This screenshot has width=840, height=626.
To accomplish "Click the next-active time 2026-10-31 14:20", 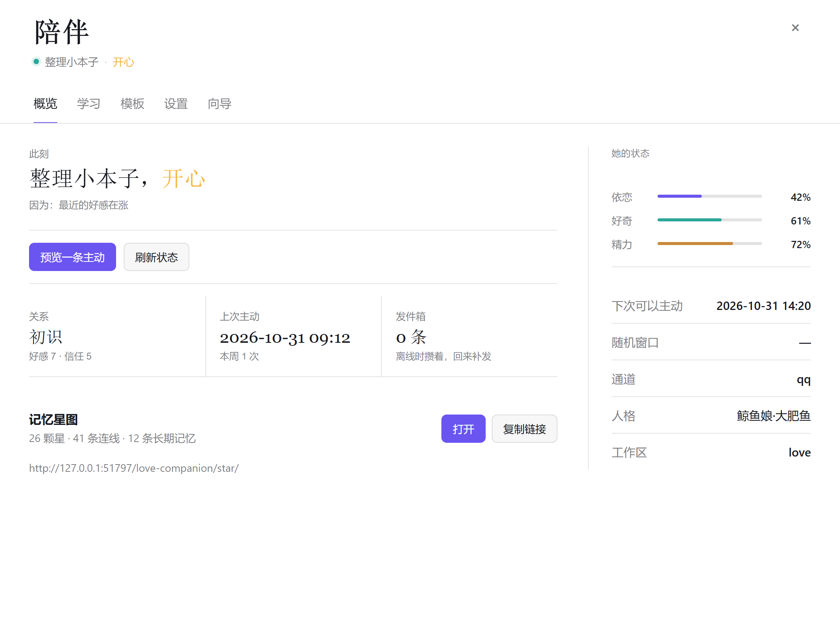I will coord(764,306).
